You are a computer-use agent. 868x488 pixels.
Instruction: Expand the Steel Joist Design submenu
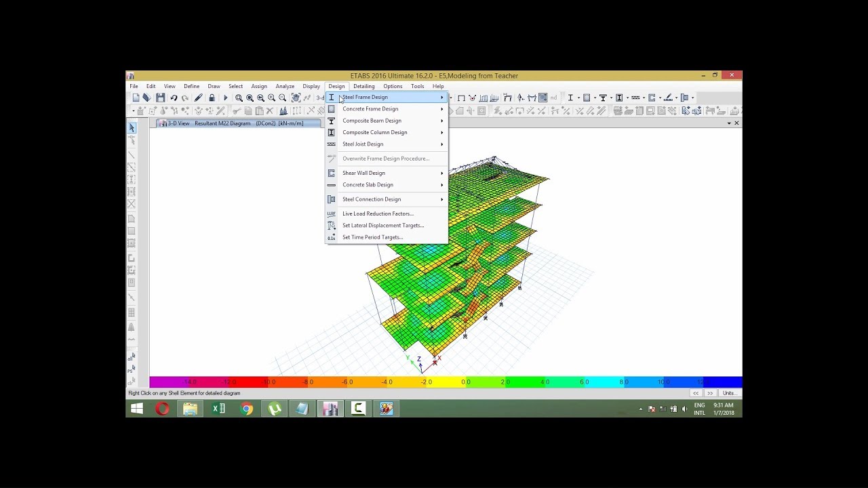387,144
